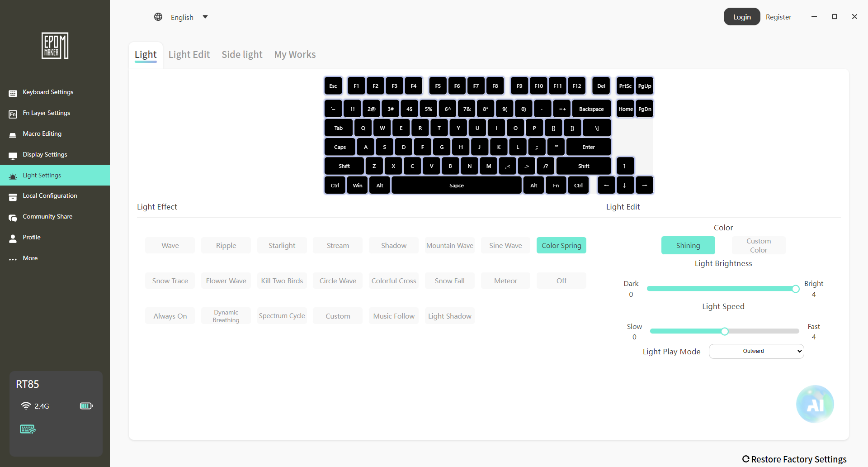Select the Fn key on keyboard
This screenshot has height=467, width=868.
556,185
